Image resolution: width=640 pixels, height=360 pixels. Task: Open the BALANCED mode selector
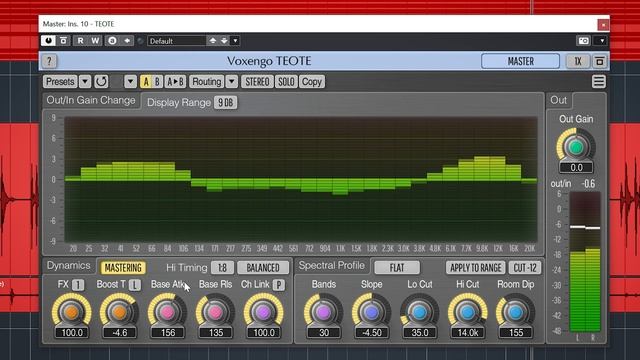coord(263,268)
